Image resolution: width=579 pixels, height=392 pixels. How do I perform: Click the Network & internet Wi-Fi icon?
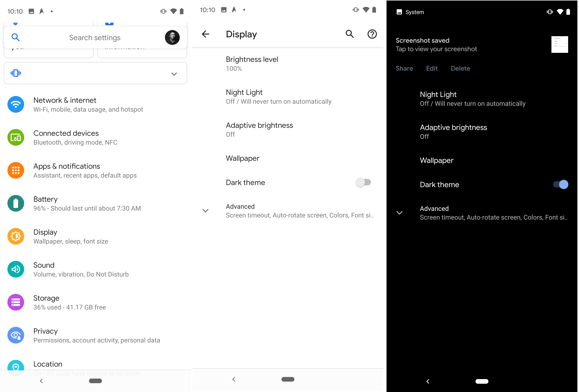[16, 104]
